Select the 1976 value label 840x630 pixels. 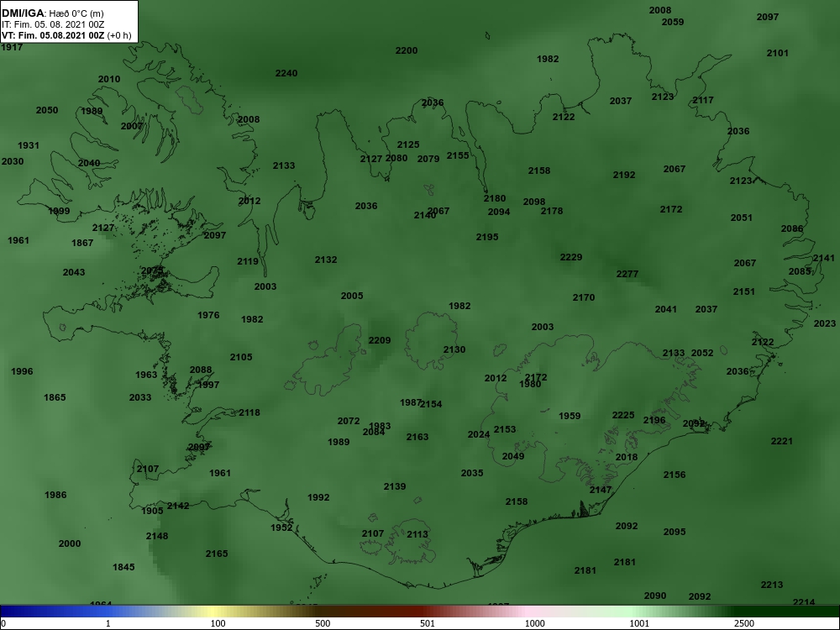207,316
